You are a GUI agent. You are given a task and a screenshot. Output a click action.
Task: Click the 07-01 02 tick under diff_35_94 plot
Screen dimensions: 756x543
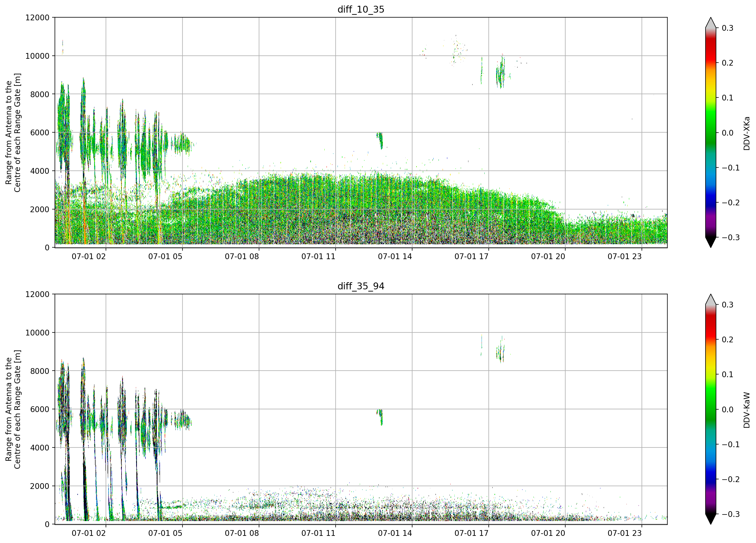click(89, 533)
